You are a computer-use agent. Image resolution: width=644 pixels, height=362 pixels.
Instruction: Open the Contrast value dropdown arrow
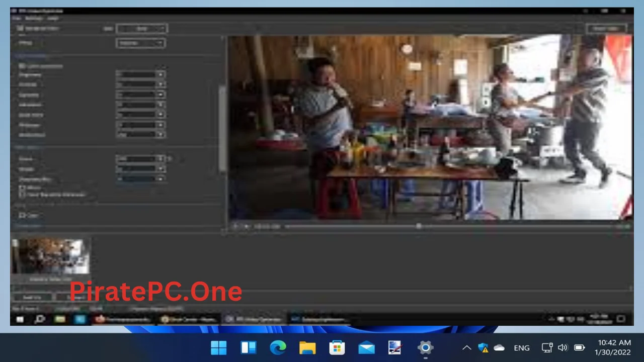160,84
